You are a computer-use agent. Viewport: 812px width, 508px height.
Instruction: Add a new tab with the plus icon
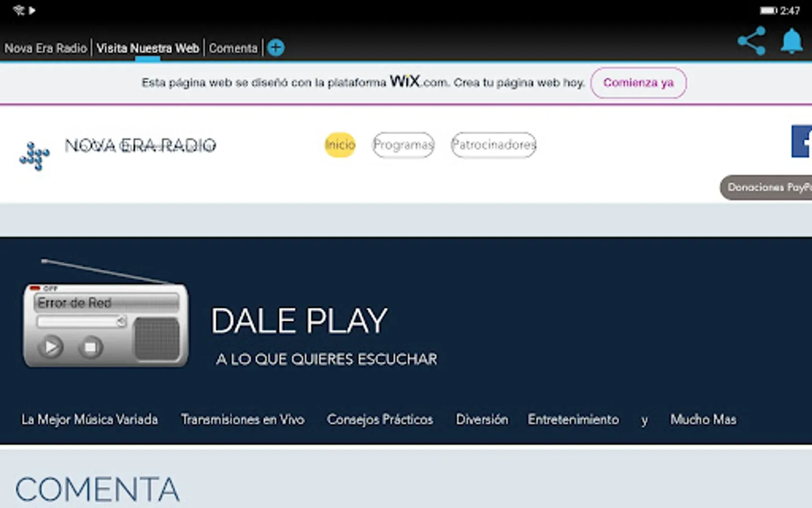point(276,47)
